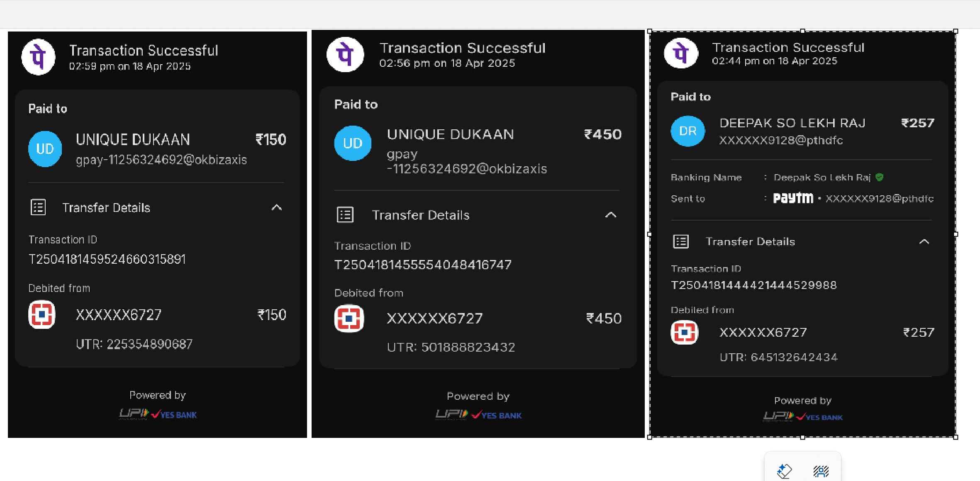Click the DR avatar circle
The width and height of the screenshot is (980, 481).
click(687, 131)
